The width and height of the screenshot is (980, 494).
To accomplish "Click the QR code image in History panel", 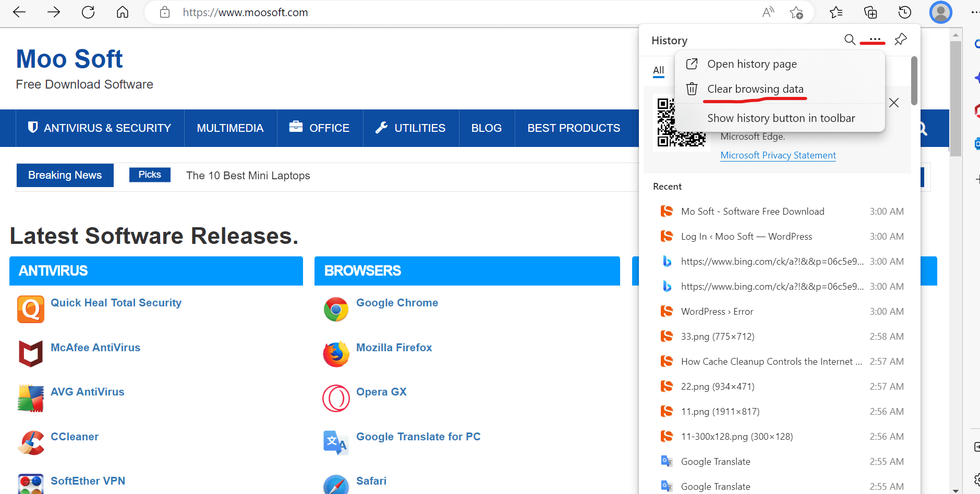I will click(681, 123).
